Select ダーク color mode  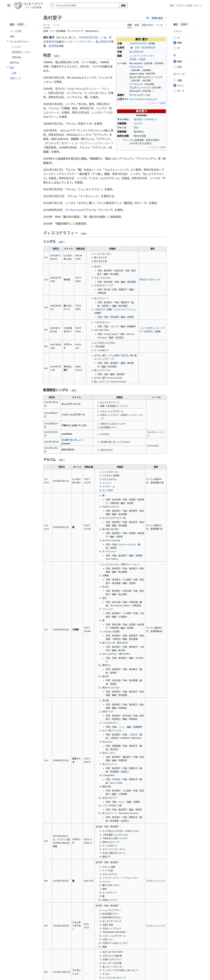click(x=175, y=90)
